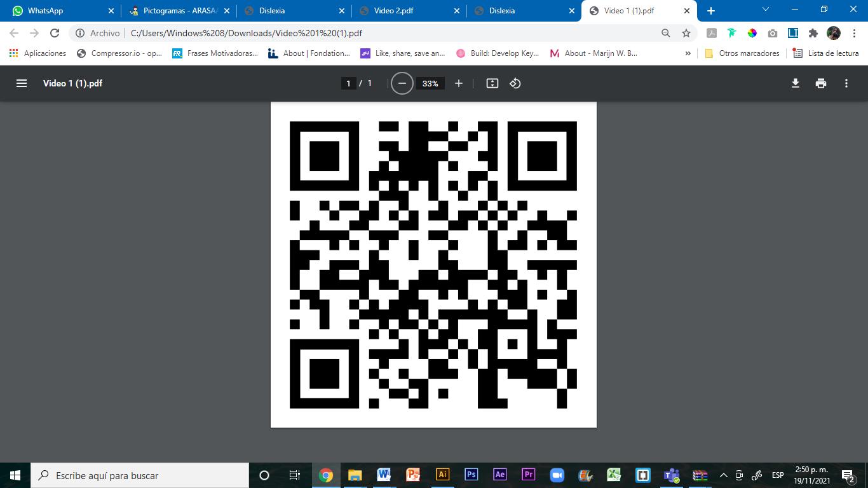Viewport: 868px width, 488px height.
Task: Click the page number input box
Action: [x=348, y=83]
